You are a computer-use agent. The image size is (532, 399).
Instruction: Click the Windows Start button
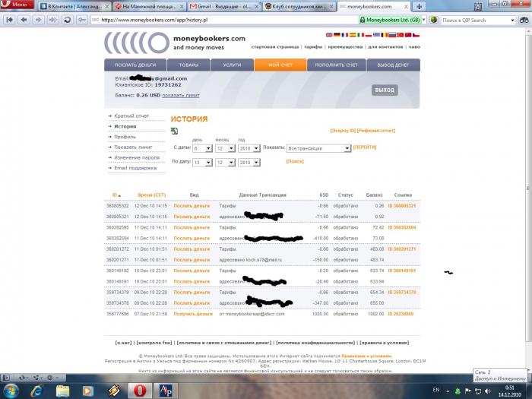point(10,391)
